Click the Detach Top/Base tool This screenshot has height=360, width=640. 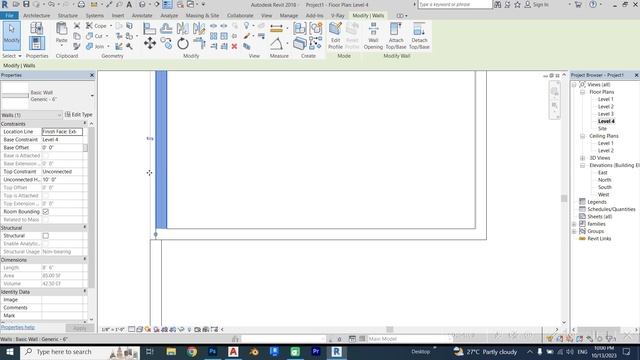tap(419, 36)
